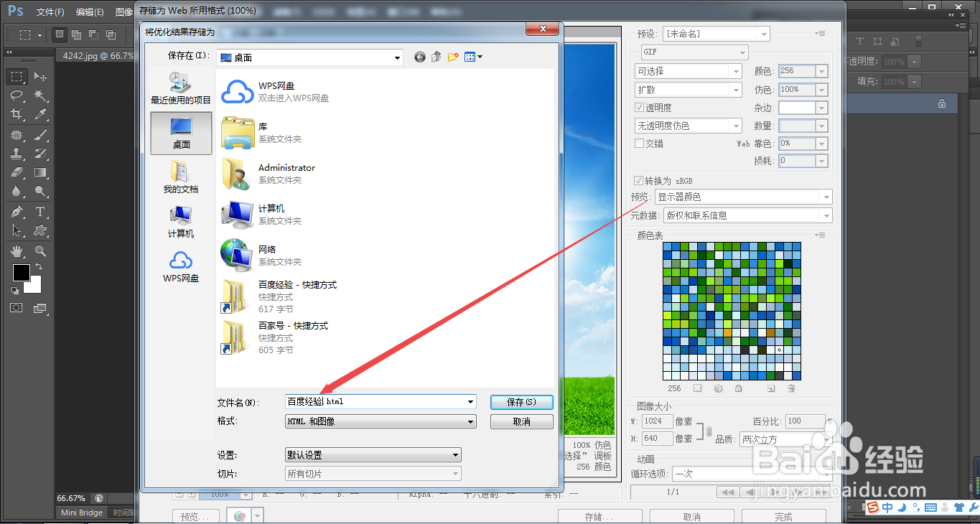This screenshot has height=524, width=980.
Task: Select the Eraser tool
Action: coord(17,172)
